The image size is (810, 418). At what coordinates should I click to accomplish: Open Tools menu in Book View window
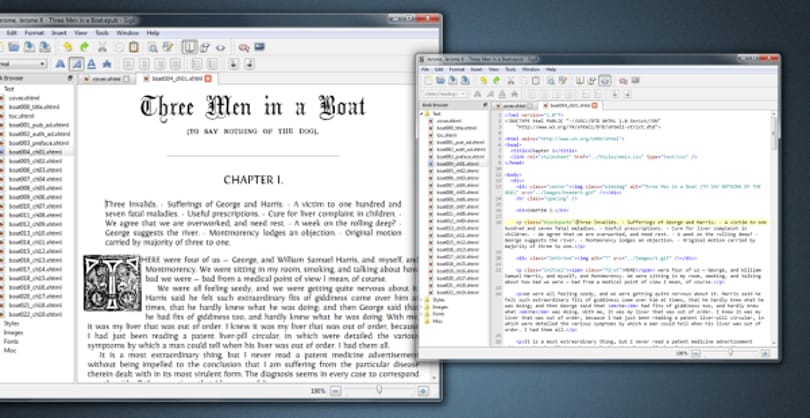(x=102, y=33)
